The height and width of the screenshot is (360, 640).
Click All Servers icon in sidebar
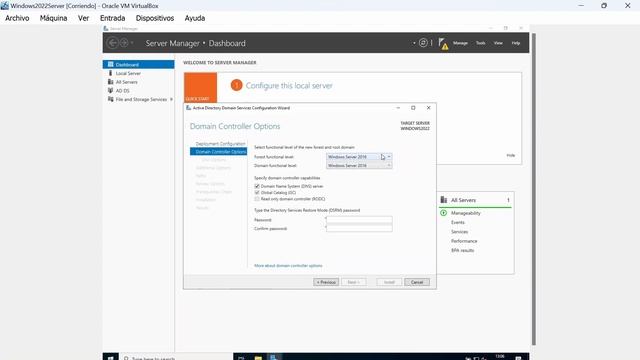click(110, 82)
